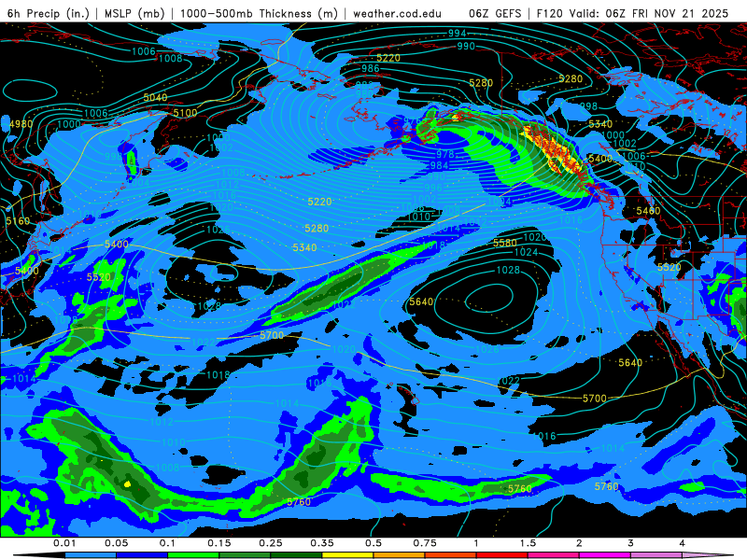The height and width of the screenshot is (560, 747).
Task: Click the '1000-500mb Thickness (m)' header label
Action: (260, 13)
